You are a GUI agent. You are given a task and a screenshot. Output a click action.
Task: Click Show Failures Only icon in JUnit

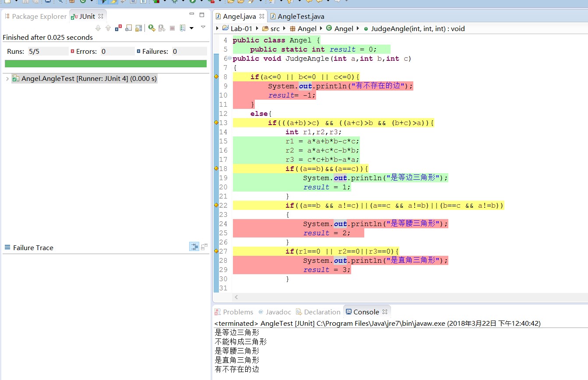(x=119, y=28)
